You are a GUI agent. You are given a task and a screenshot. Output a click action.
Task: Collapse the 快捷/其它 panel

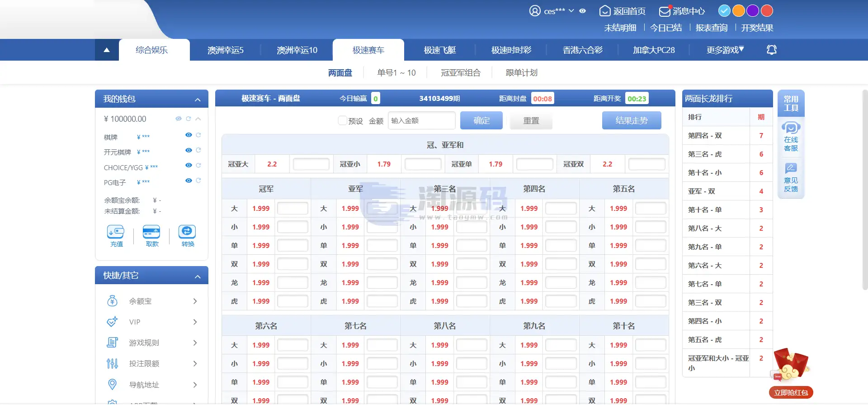198,276
